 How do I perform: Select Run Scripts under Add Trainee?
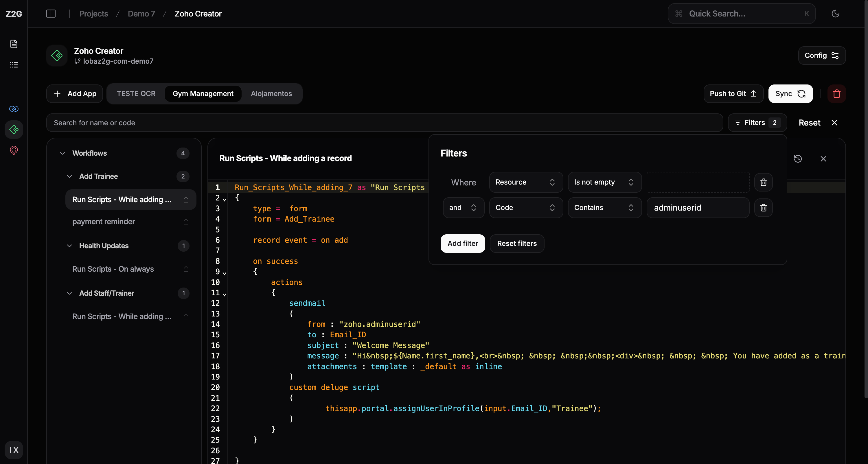pos(131,200)
